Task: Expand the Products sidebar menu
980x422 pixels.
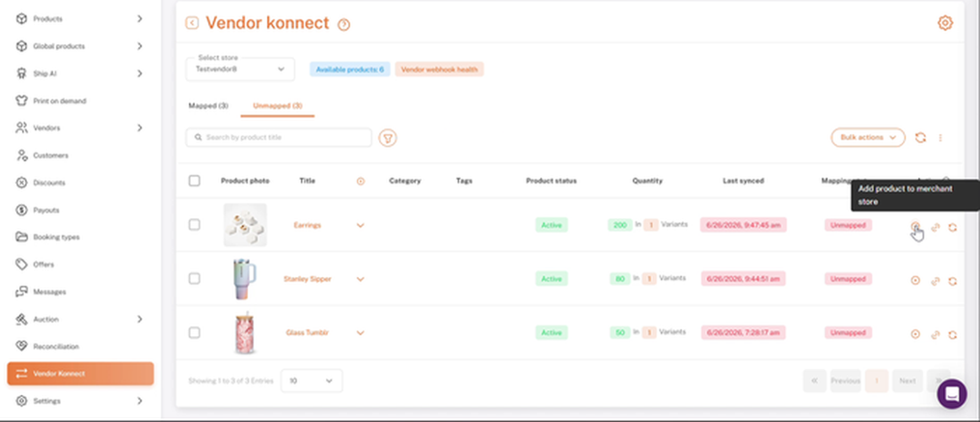Action: tap(139, 18)
